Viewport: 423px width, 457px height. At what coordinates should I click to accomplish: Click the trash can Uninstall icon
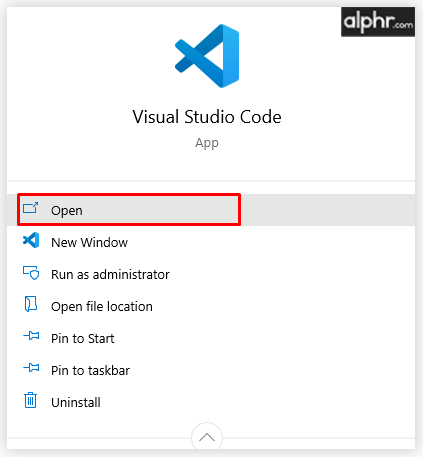(31, 400)
